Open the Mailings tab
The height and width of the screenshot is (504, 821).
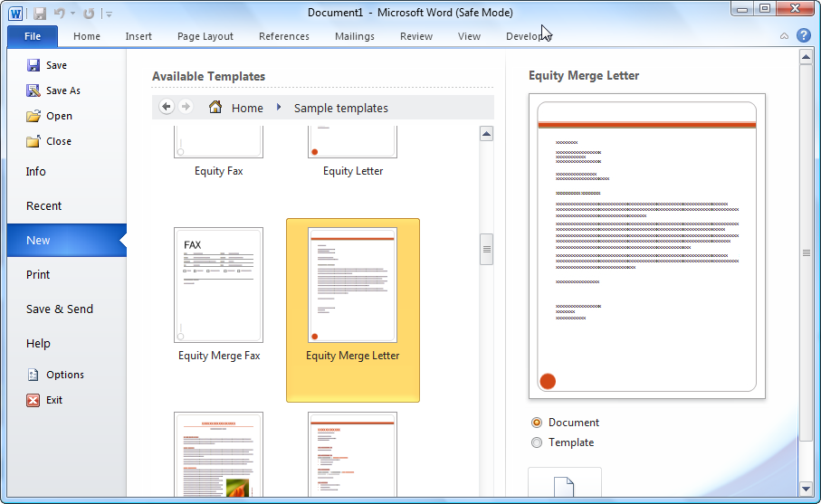355,36
